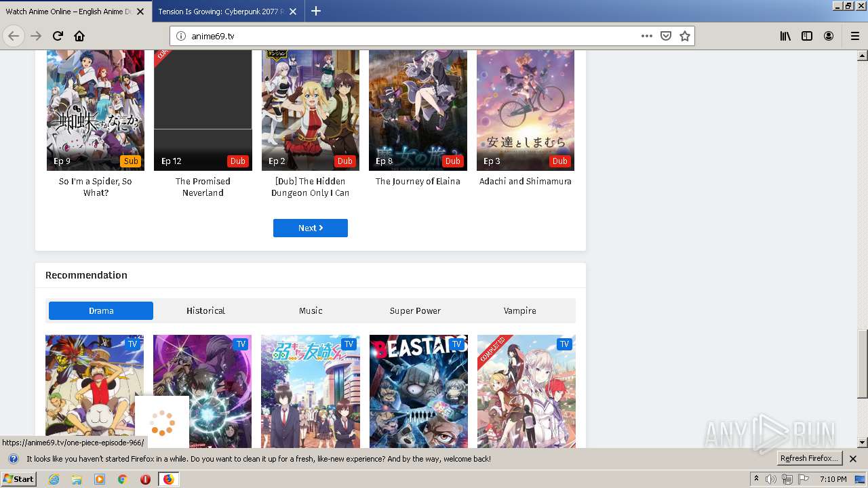Open the Beastars recommendation poster

click(x=418, y=391)
